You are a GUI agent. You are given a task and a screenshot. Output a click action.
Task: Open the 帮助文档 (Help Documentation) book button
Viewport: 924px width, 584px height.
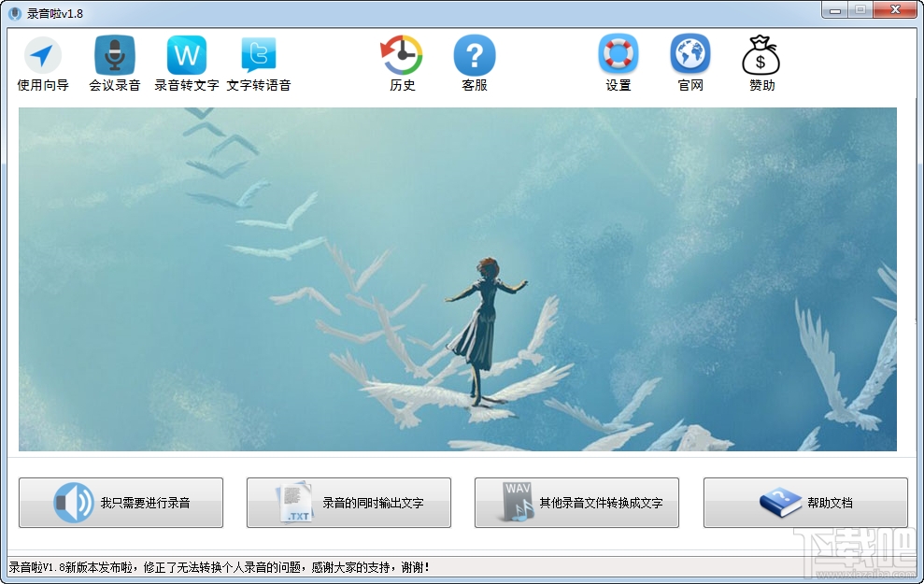[803, 502]
